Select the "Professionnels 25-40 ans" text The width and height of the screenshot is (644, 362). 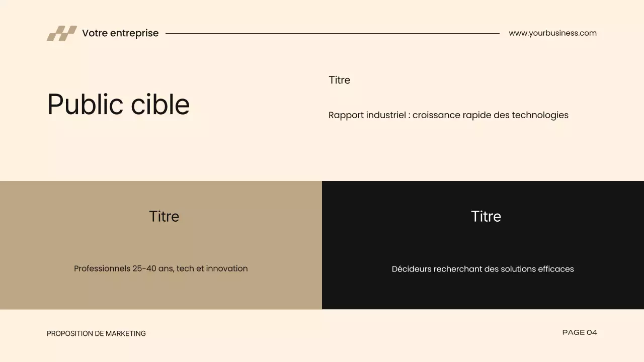160,268
